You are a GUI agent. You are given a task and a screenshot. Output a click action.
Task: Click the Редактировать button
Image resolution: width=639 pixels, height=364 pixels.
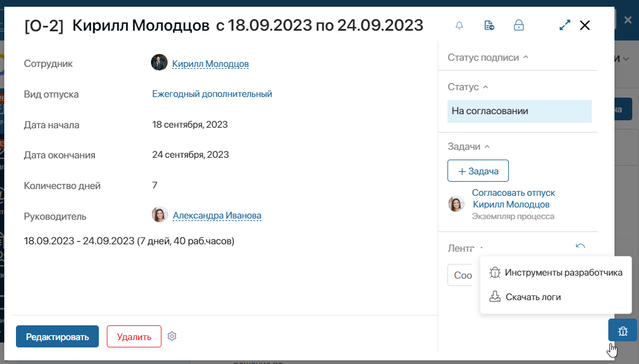(58, 337)
